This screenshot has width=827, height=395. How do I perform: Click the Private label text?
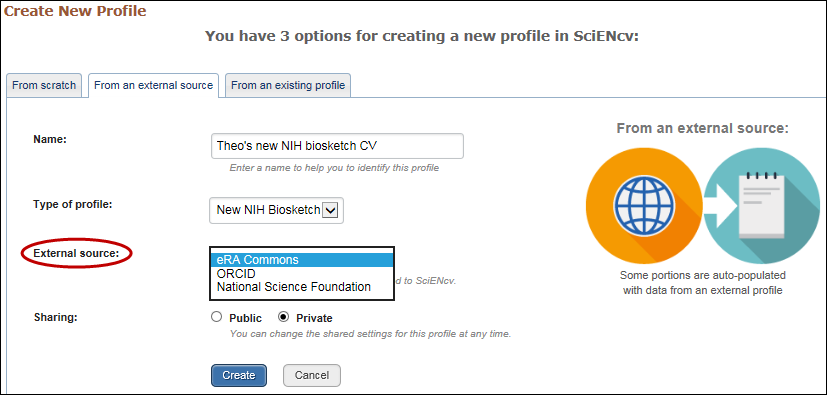click(314, 319)
